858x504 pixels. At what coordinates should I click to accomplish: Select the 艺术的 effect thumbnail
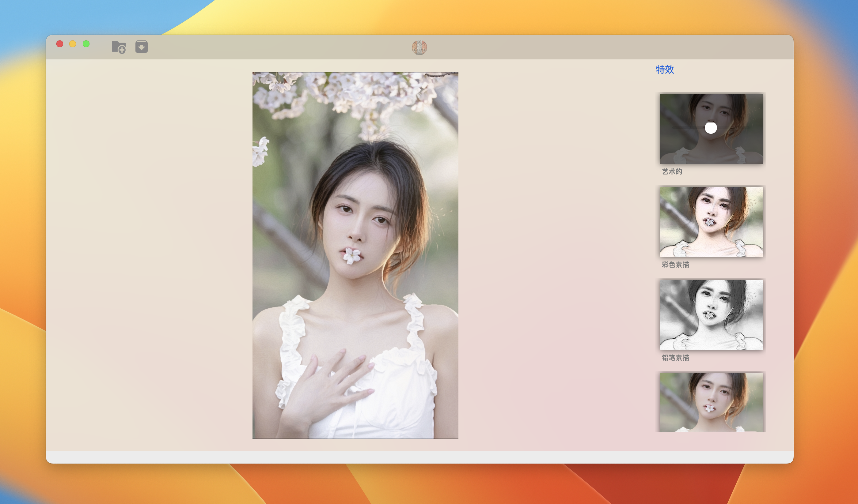[711, 150]
